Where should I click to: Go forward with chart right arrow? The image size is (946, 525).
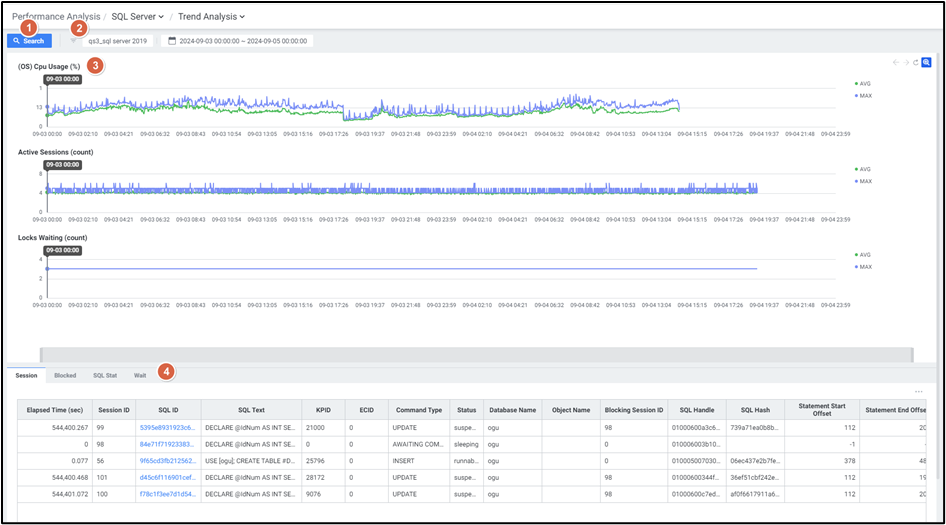pyautogui.click(x=906, y=63)
